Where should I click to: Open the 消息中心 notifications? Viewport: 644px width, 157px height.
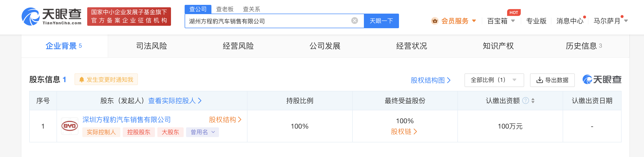[570, 21]
